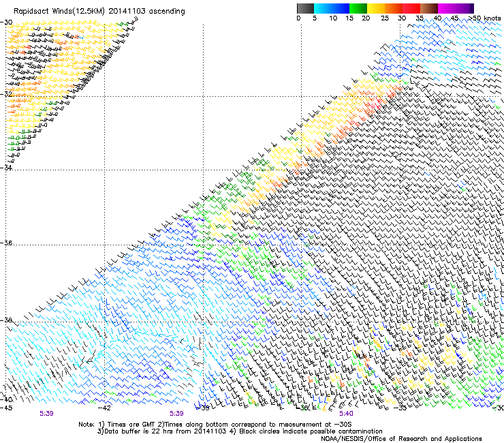The width and height of the screenshot is (504, 443).
Task: Select the '20' tick label under legend
Action: pyautogui.click(x=366, y=18)
